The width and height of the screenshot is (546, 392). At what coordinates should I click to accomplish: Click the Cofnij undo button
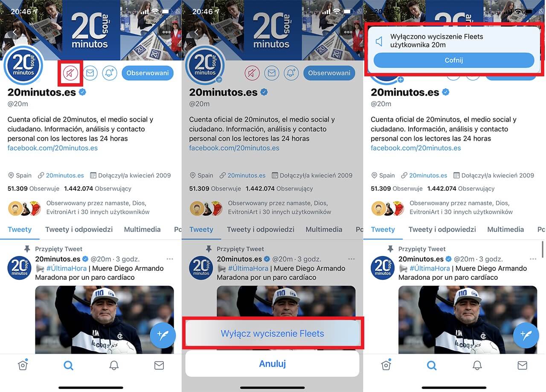(454, 60)
